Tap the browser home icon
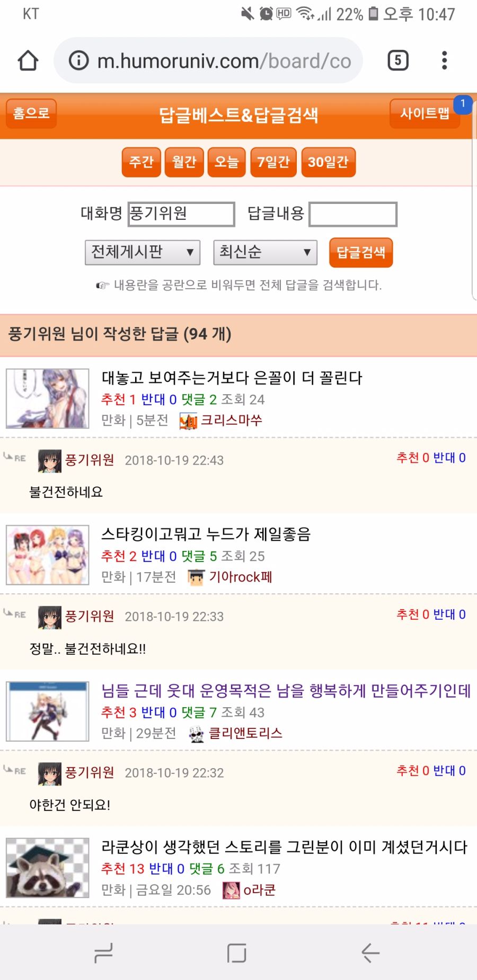 28,60
